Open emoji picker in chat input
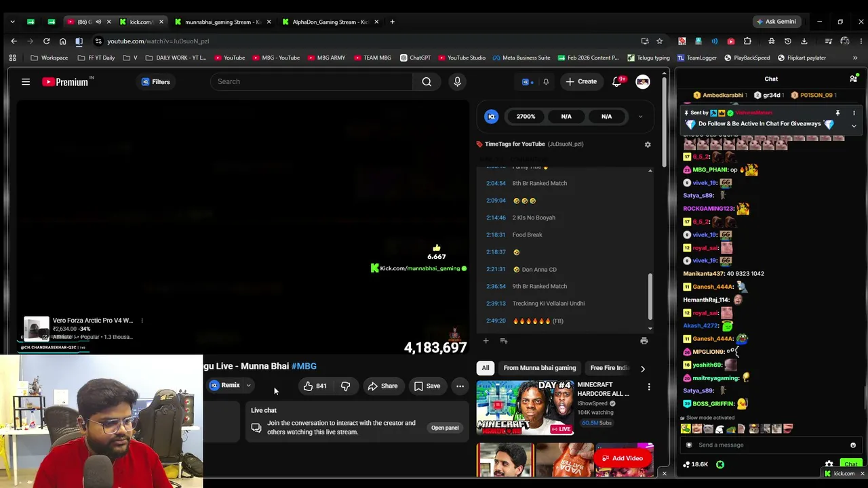 click(x=853, y=445)
